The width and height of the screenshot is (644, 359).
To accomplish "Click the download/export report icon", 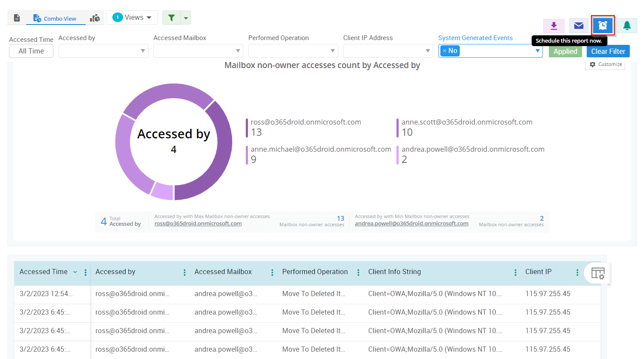I will [x=554, y=26].
